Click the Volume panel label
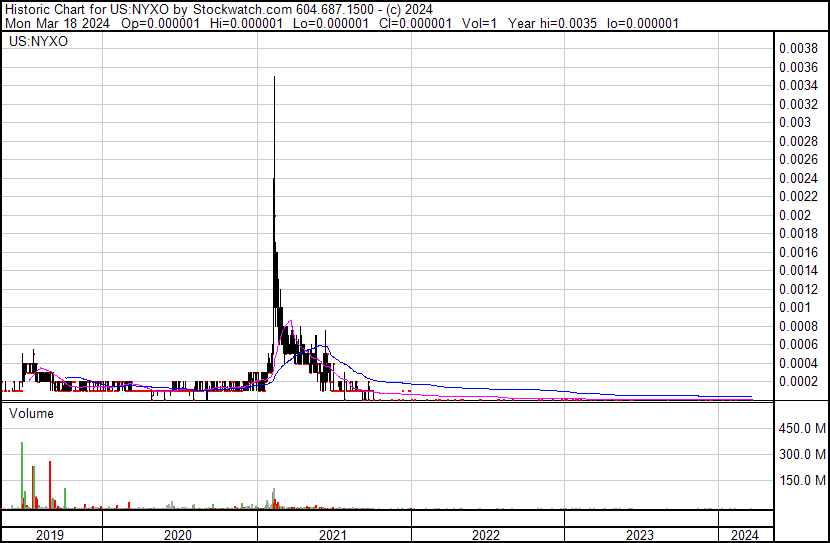 31,413
